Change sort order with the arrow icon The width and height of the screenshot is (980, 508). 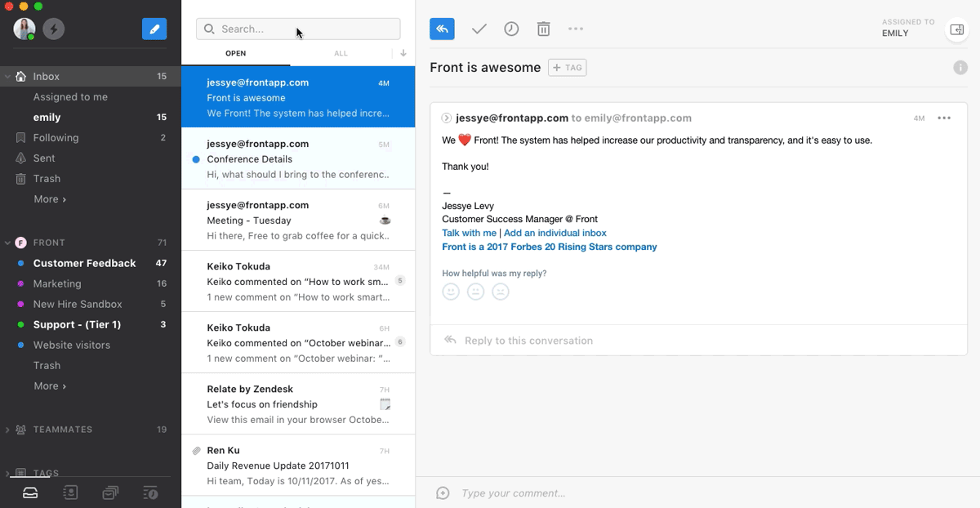[x=403, y=53]
